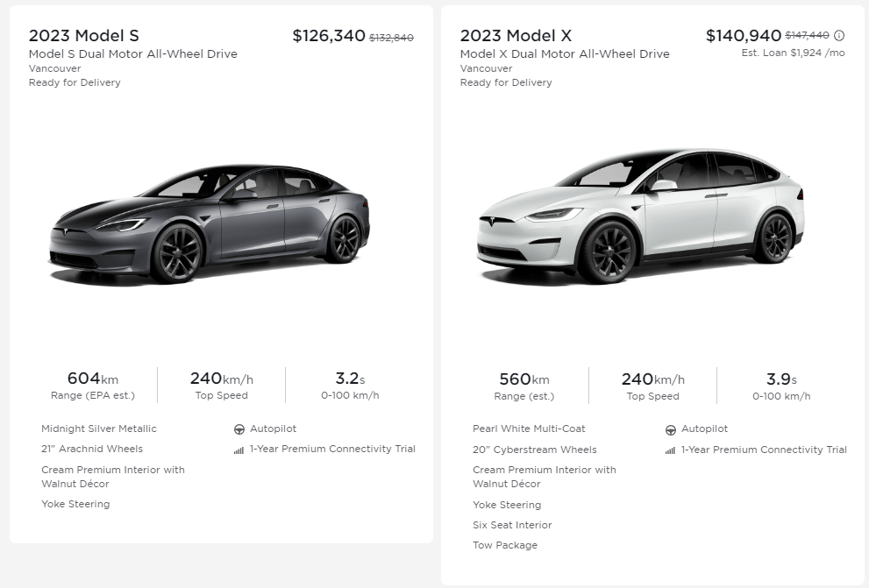
Task: Click Midnight Silver Metallic paint label
Action: 99,429
